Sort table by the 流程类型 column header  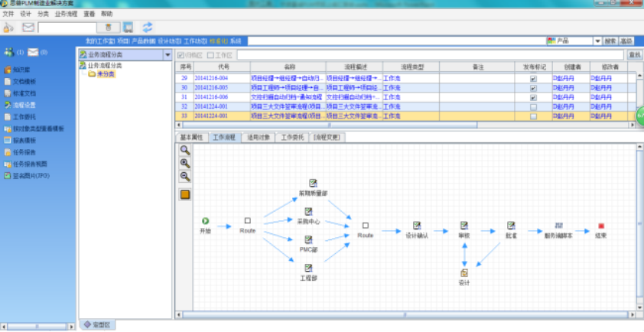coord(411,67)
